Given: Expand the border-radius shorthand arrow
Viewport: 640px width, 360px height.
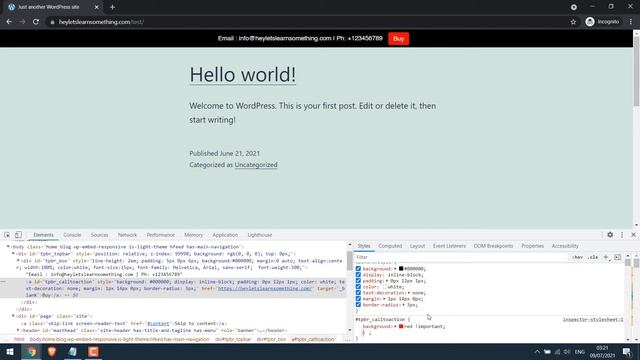Looking at the screenshot, I should 404,305.
